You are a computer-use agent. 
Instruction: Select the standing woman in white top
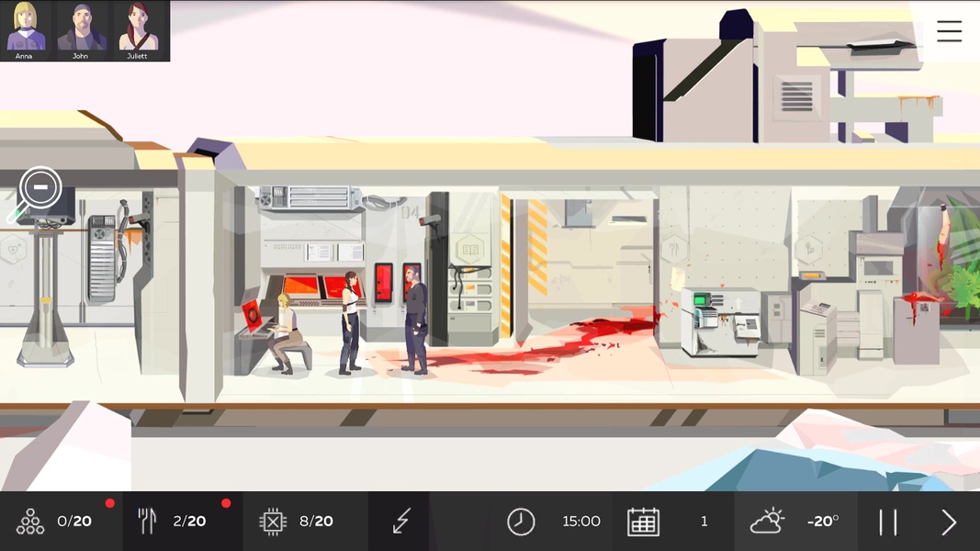(350, 322)
